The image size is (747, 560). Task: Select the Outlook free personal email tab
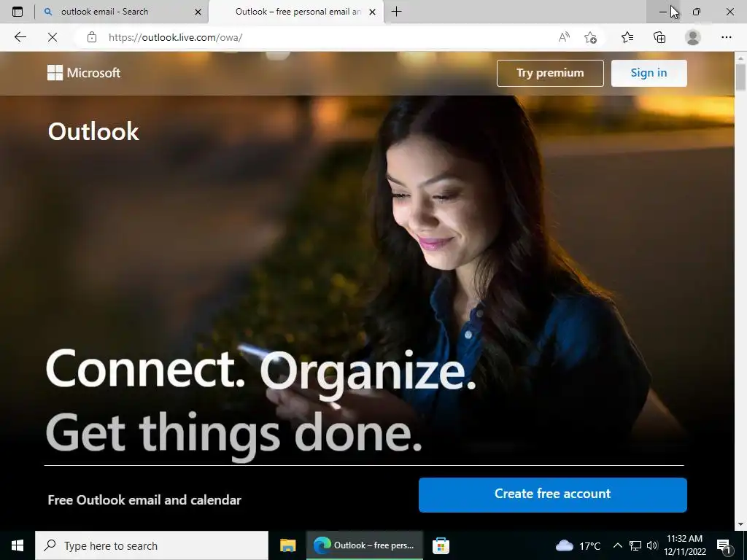pyautogui.click(x=295, y=12)
